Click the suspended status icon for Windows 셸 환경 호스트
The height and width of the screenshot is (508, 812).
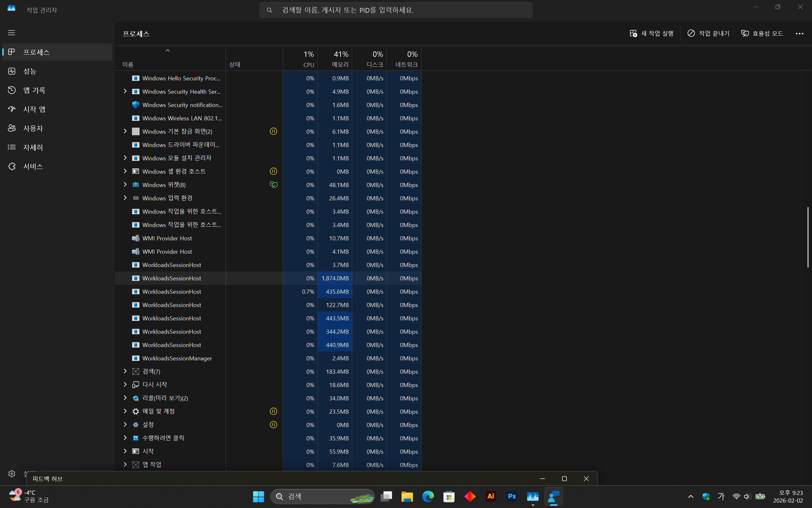point(273,171)
